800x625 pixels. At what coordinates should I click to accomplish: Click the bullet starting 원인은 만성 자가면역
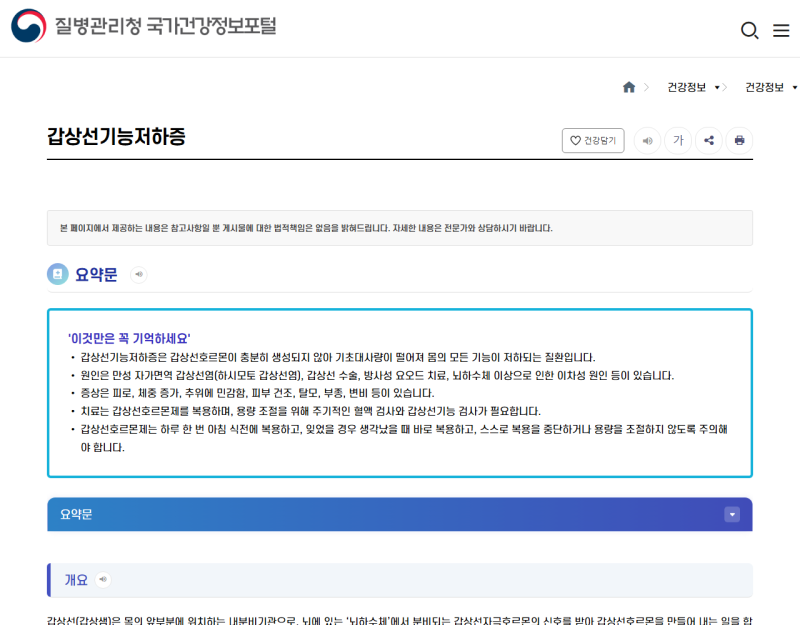[x=377, y=376]
